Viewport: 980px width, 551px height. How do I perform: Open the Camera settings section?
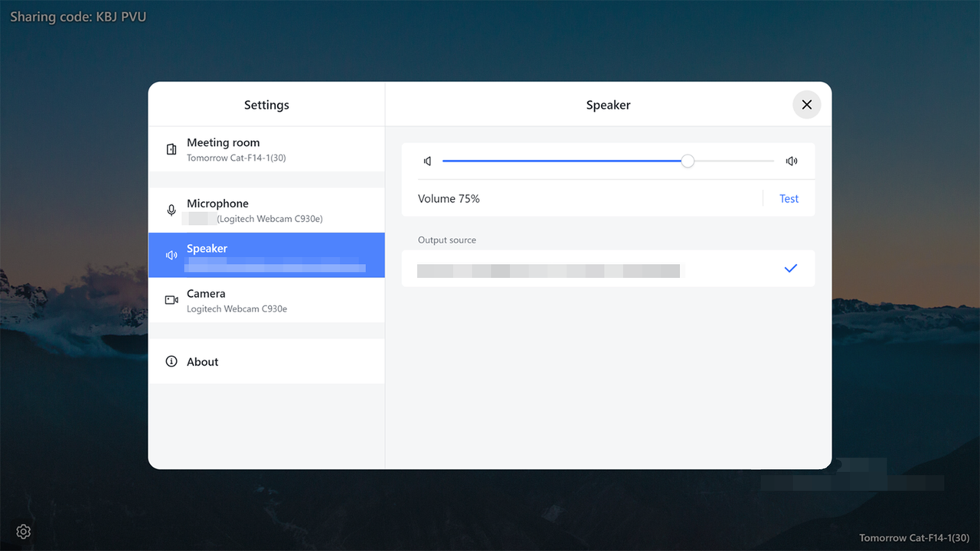[266, 300]
